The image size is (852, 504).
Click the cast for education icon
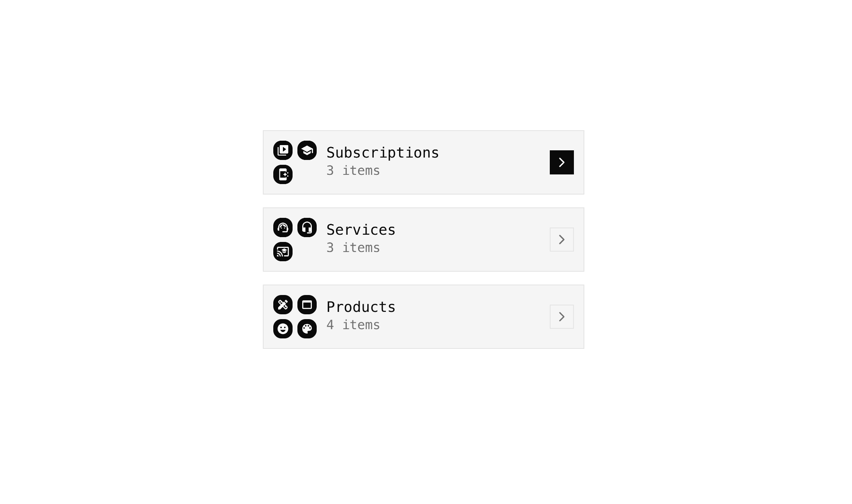[283, 252]
